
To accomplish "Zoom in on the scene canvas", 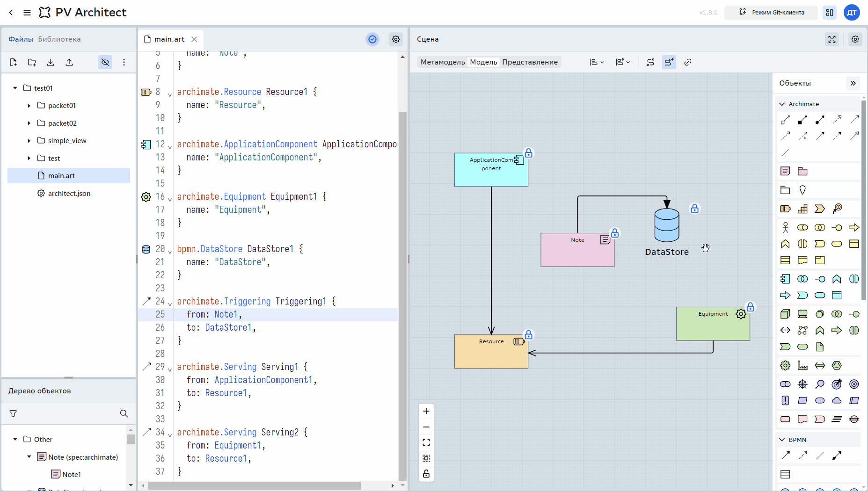I will (426, 411).
